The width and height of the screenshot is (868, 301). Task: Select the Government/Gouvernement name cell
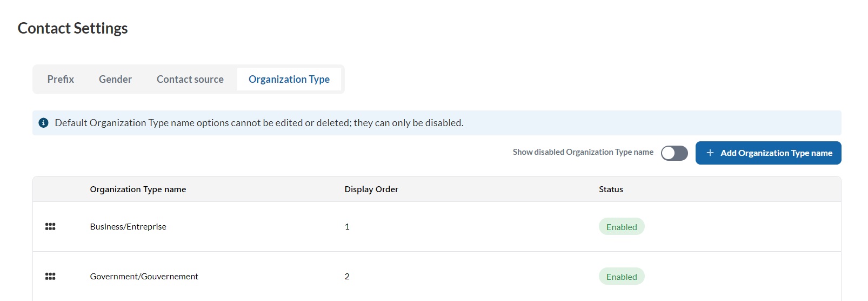pos(144,277)
